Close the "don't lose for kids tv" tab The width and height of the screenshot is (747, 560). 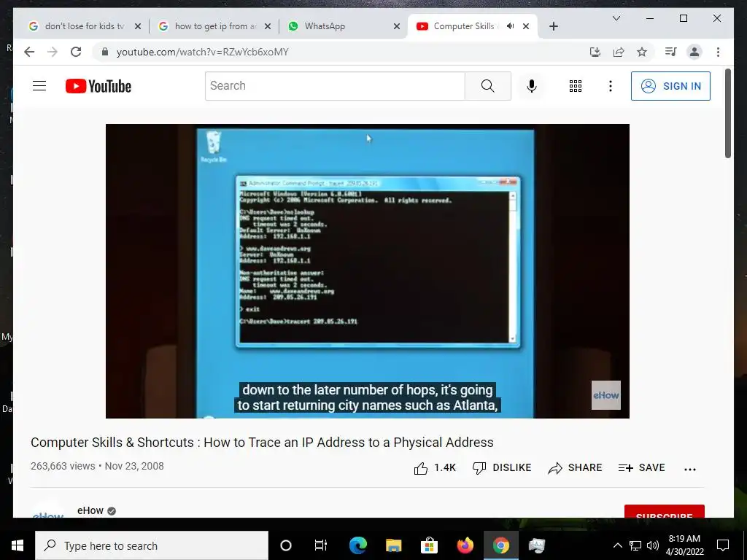(138, 26)
